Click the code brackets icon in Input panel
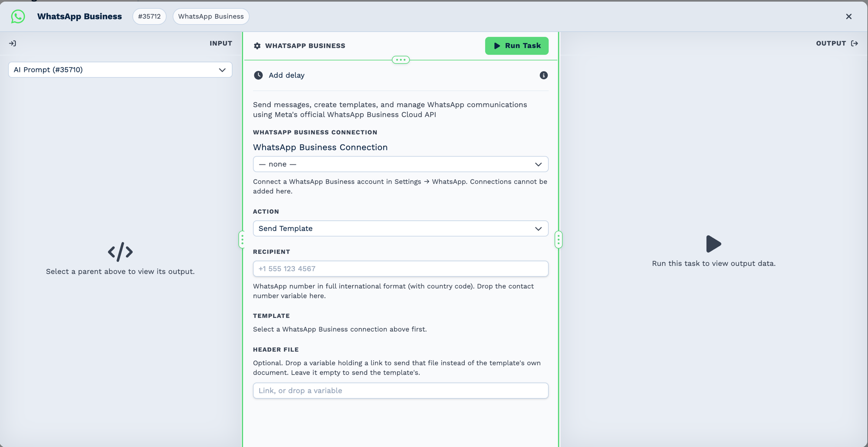Screen dimensions: 868x447 click(x=120, y=252)
